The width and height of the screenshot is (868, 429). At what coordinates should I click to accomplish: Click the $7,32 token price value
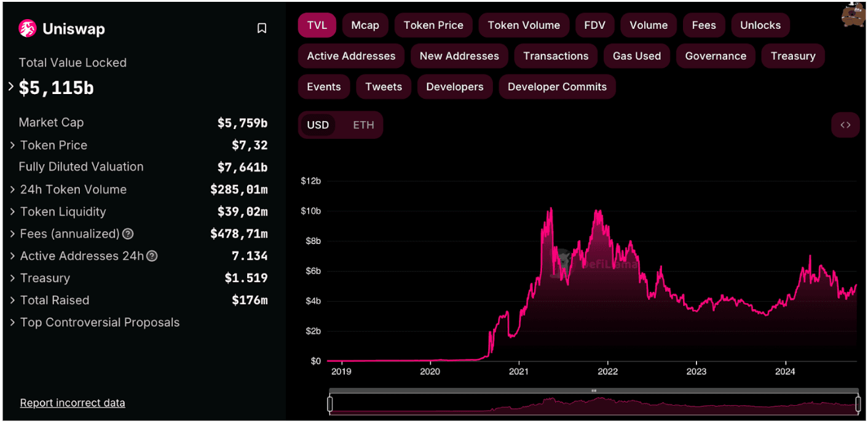pos(250,145)
